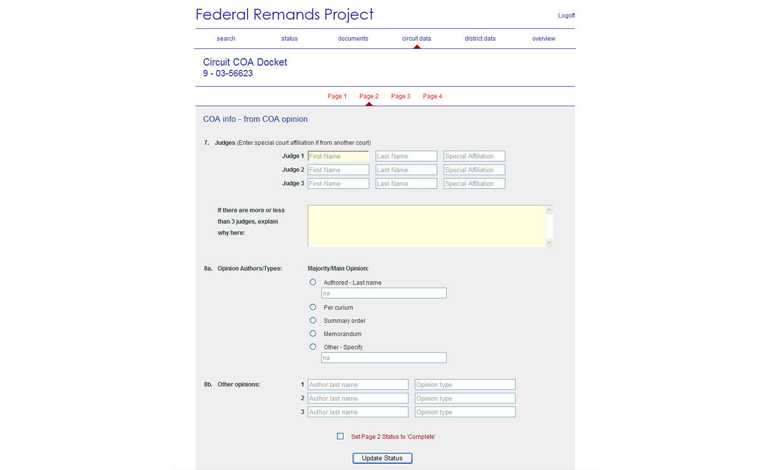Navigate to Page 1
Image resolution: width=770 pixels, height=470 pixels.
pyautogui.click(x=337, y=96)
